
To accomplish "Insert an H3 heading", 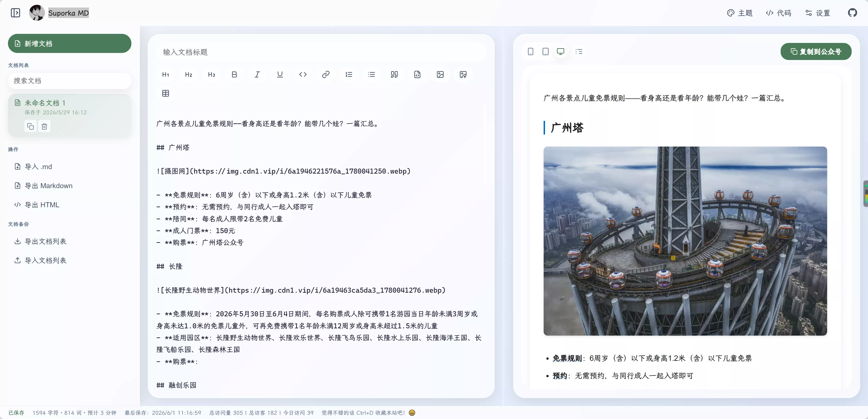I will 211,75.
